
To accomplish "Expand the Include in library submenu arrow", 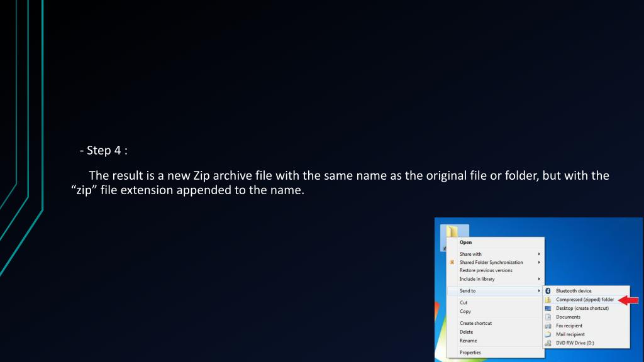I will click(539, 279).
